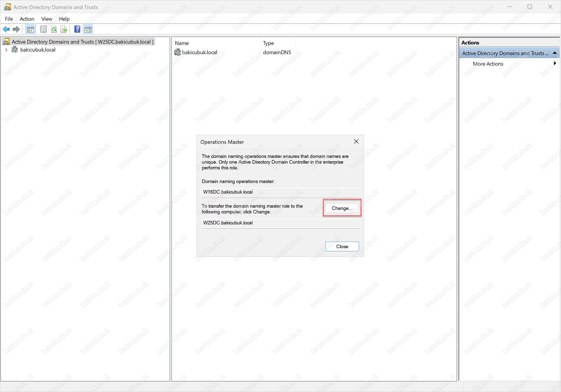Maximize the main console window
The height and width of the screenshot is (392, 561).
click(530, 7)
